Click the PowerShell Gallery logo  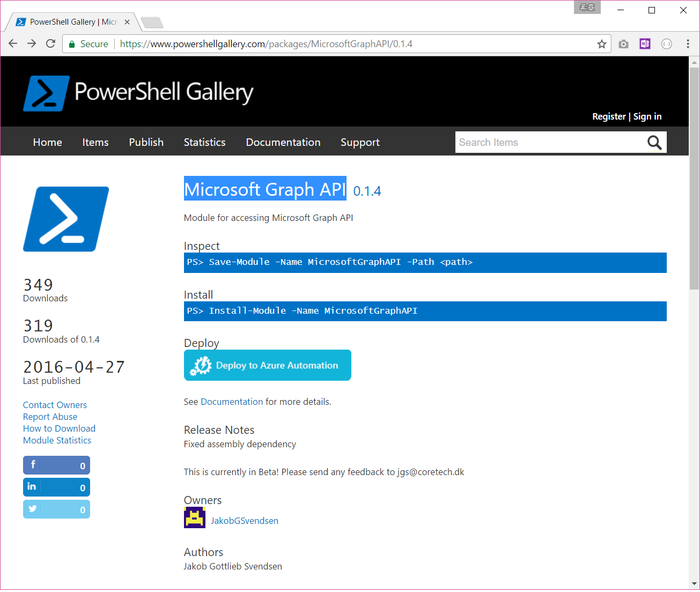138,92
